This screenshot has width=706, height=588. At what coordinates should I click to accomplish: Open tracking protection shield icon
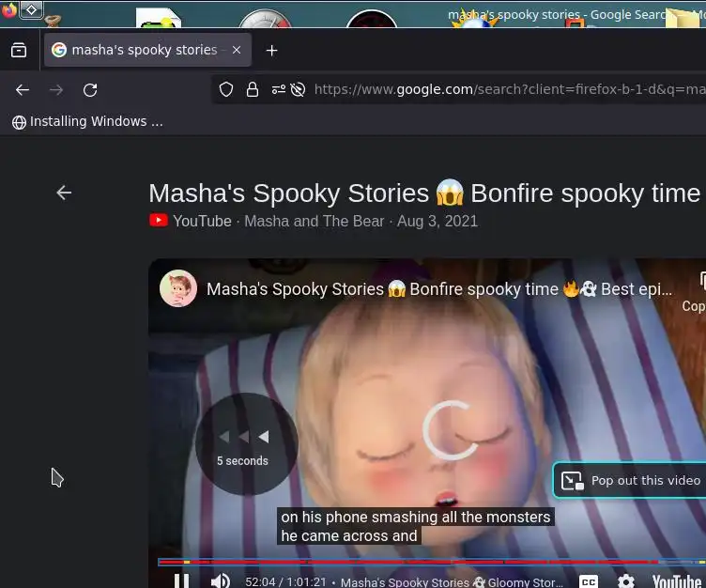point(226,89)
